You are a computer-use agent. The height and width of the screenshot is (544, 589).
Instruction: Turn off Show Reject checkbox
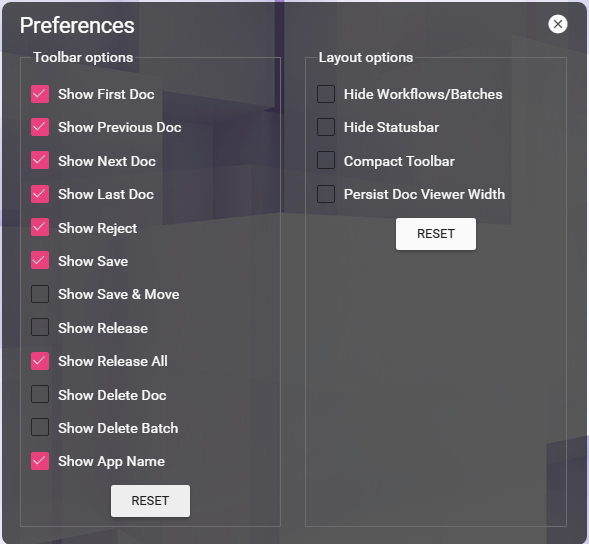point(40,227)
